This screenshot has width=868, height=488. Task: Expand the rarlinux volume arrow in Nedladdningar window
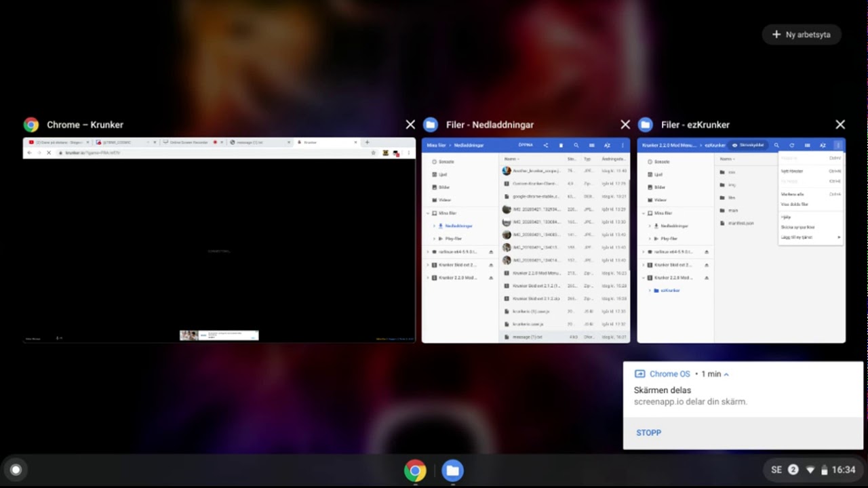click(x=428, y=251)
